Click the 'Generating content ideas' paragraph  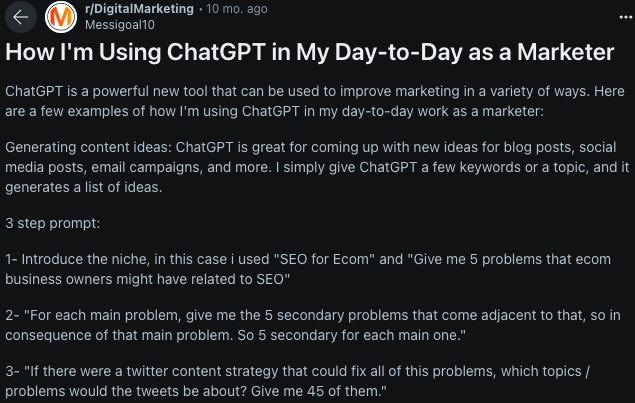coord(317,167)
